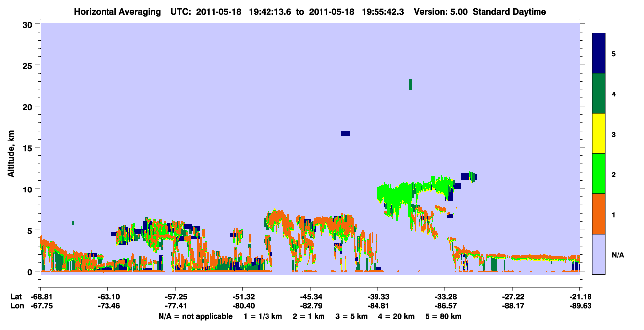Click the 'Lon' row label
The width and height of the screenshot is (644, 330).
pyautogui.click(x=17, y=306)
